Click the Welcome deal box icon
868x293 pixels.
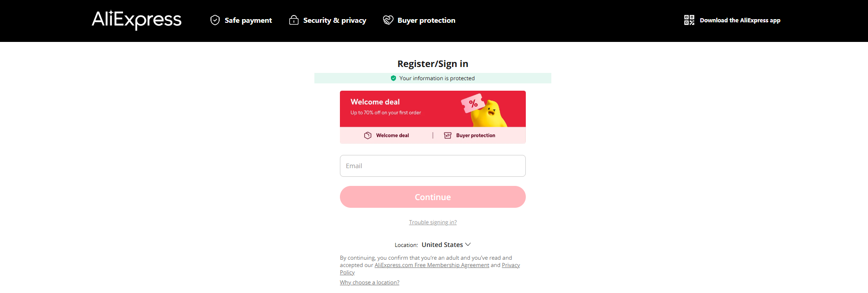tap(368, 135)
